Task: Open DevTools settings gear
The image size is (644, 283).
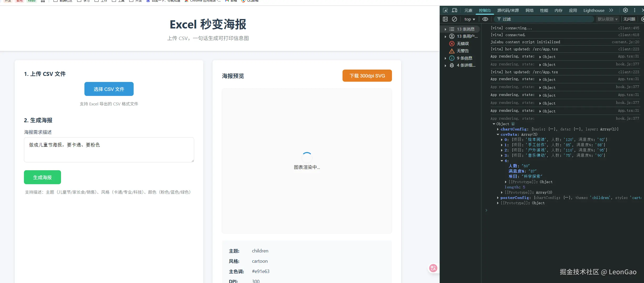Action: pyautogui.click(x=625, y=10)
